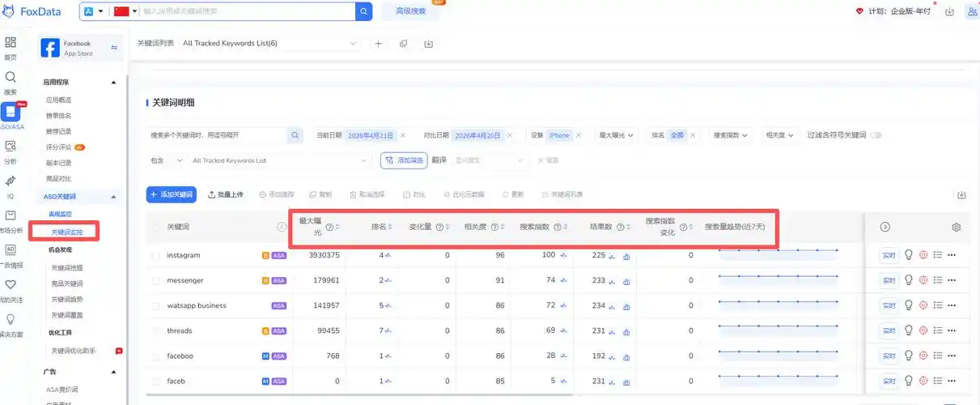Image resolution: width=980 pixels, height=405 pixels.
Task: Click the 批量上传 button
Action: pos(225,194)
